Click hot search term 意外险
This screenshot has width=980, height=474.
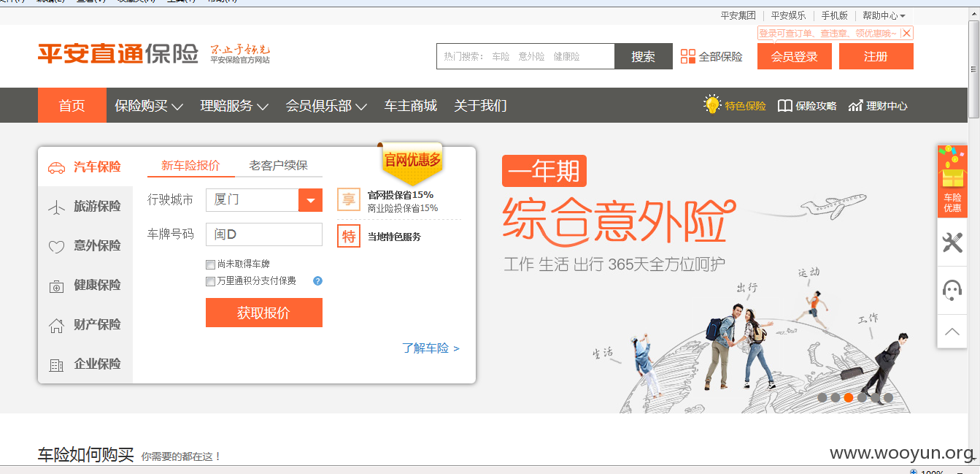(x=532, y=56)
